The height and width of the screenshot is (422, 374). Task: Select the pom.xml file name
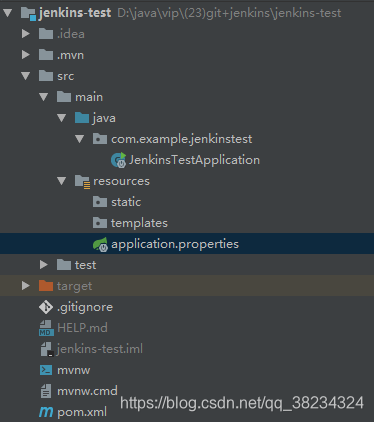(82, 413)
